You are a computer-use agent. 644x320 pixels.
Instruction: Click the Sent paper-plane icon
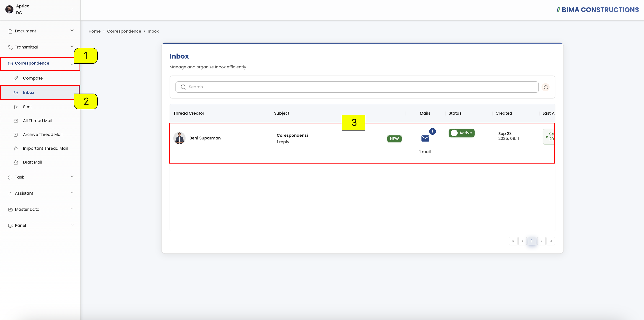point(16,107)
